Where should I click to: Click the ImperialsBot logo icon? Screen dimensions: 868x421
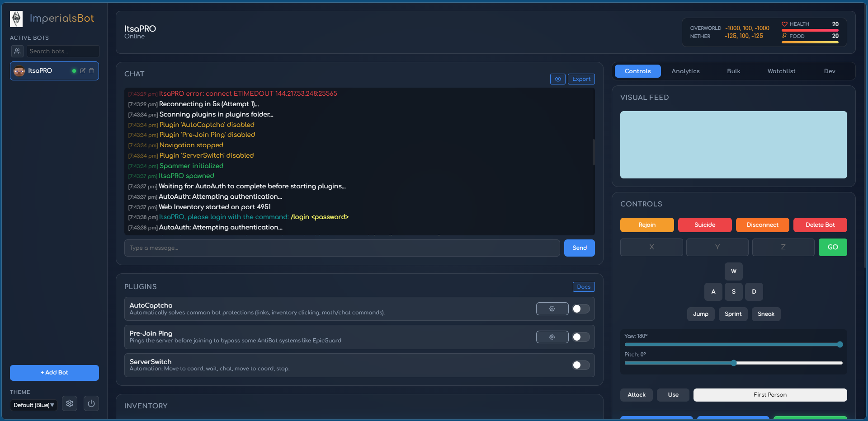(16, 19)
